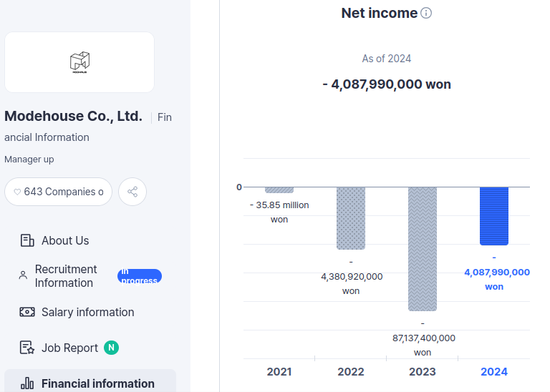
Task: Select the 2021 axis label
Action: [279, 372]
